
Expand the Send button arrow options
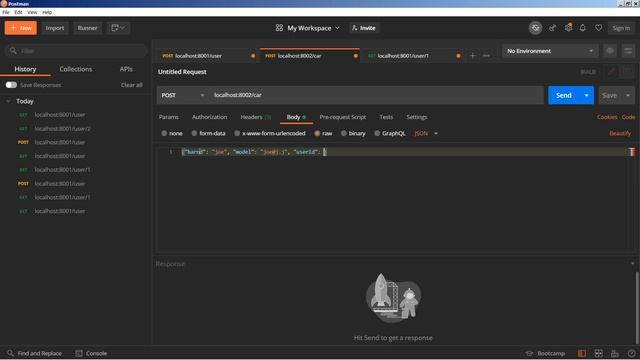(x=587, y=95)
